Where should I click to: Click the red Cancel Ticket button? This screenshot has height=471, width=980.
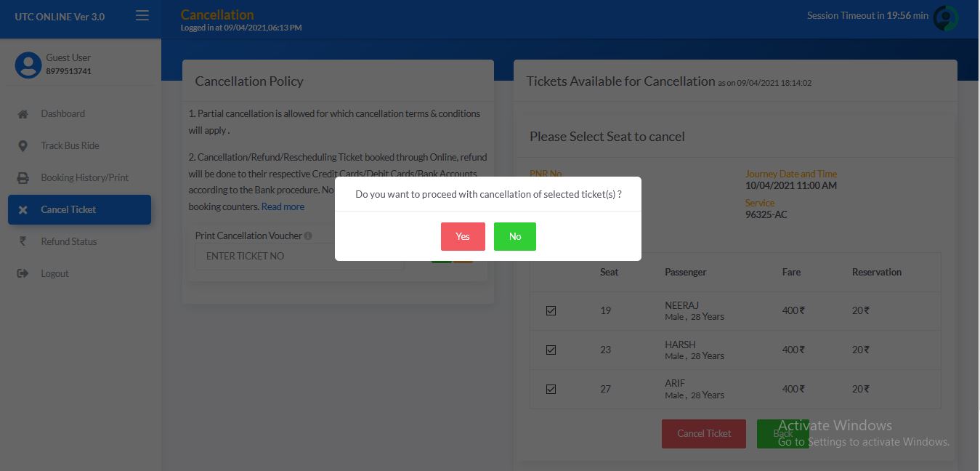[704, 434]
